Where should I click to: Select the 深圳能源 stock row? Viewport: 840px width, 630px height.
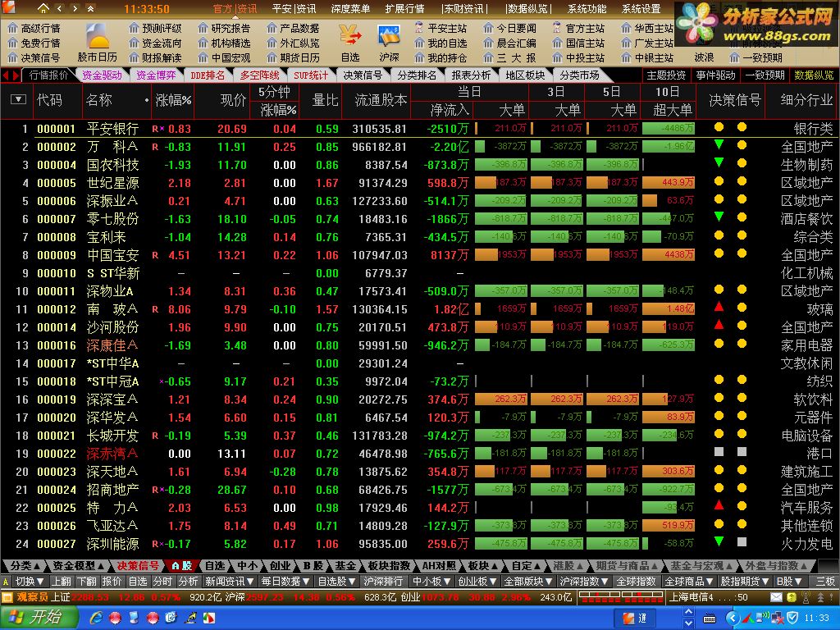(419, 544)
